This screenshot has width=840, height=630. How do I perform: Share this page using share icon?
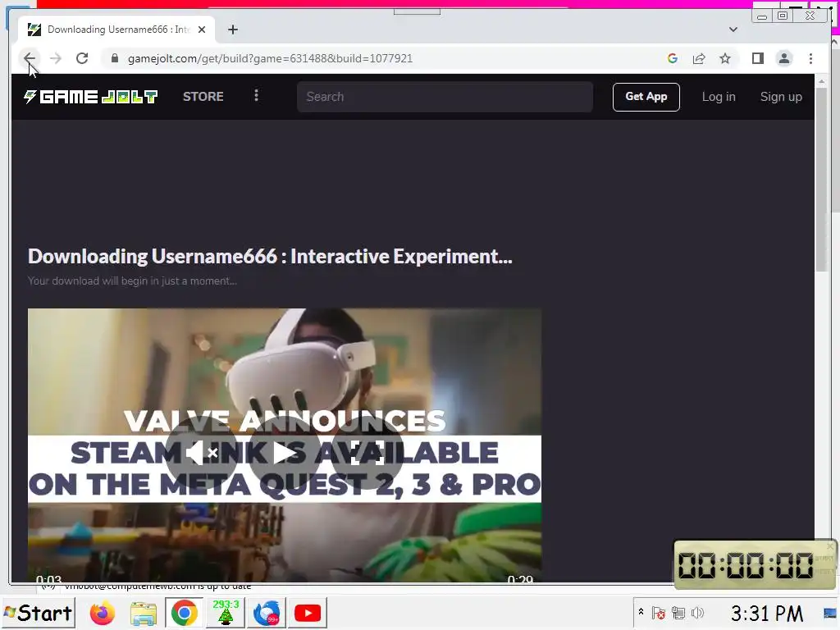[699, 58]
